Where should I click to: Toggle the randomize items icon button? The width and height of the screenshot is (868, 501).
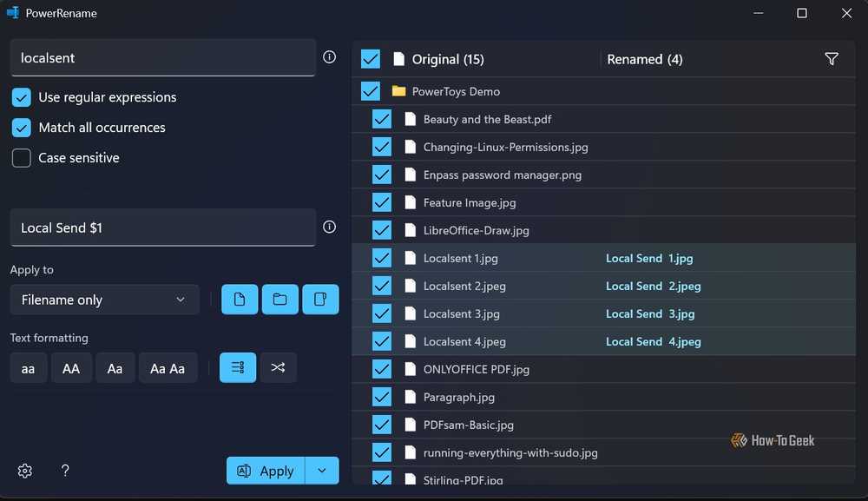pyautogui.click(x=279, y=367)
